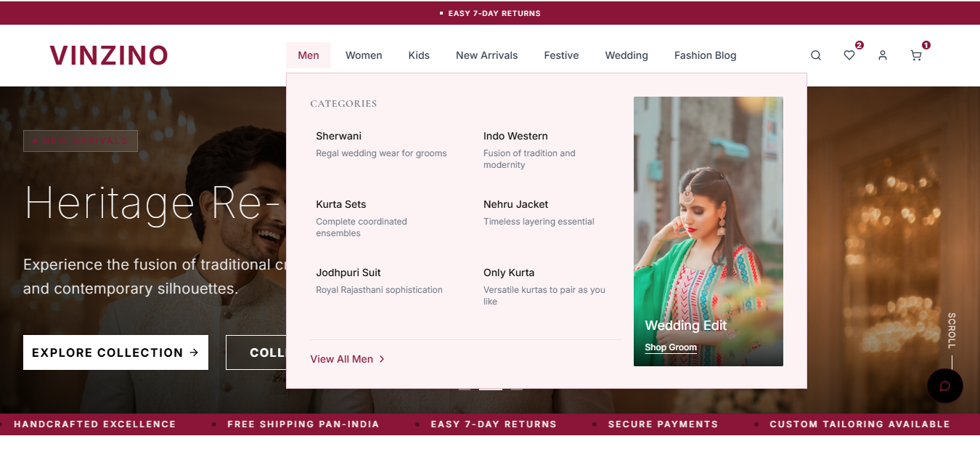Open wishlist heart icon
980x460 pixels.
coord(849,55)
